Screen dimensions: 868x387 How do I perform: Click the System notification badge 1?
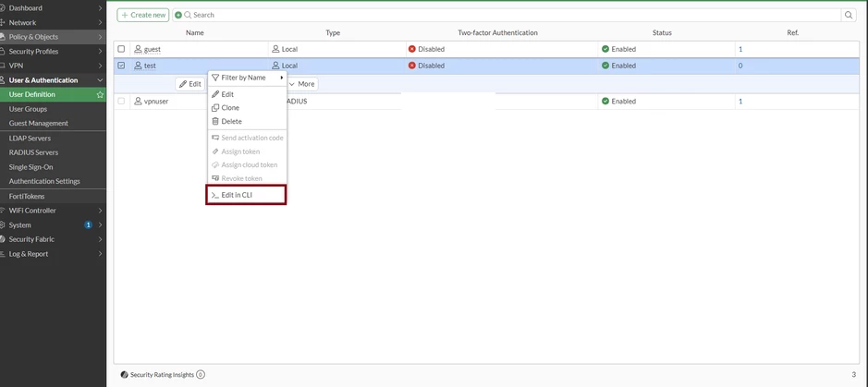tap(88, 225)
